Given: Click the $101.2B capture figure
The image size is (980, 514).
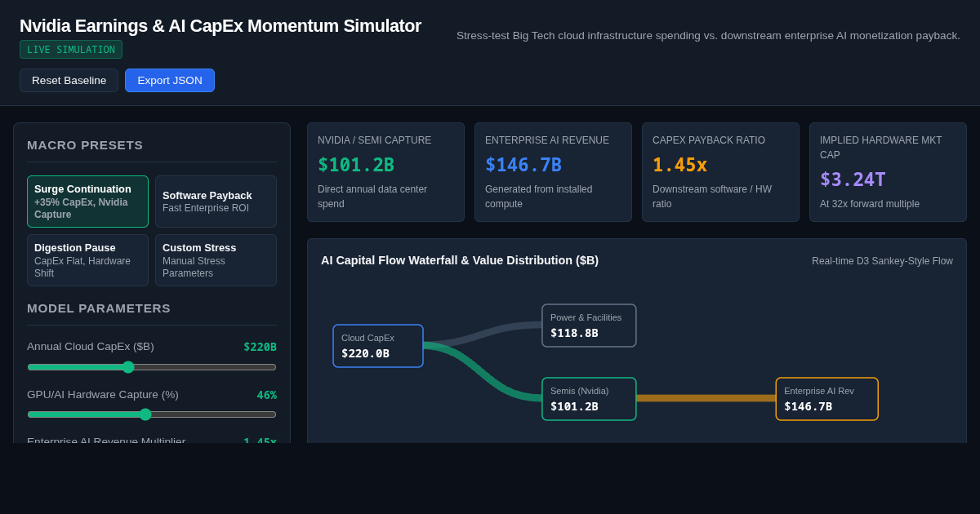Looking at the screenshot, I should point(356,165).
